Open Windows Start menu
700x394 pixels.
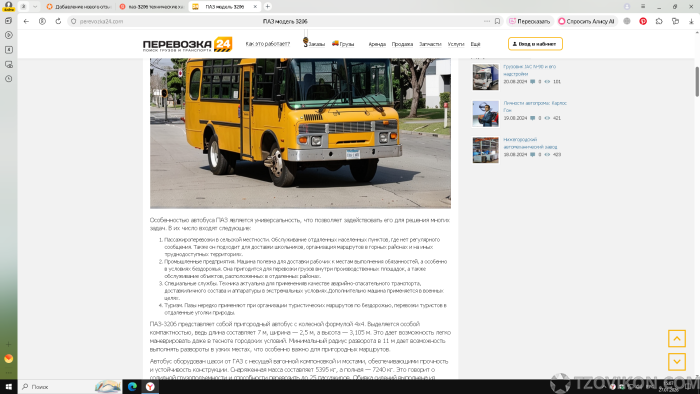tap(8, 386)
